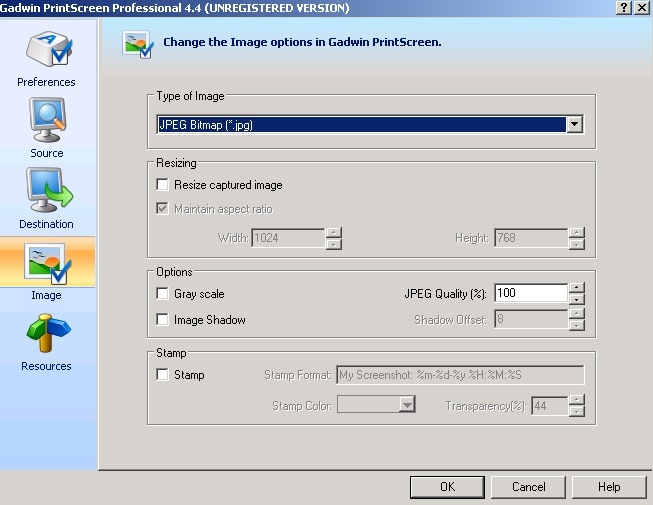Select the Preferences label in sidebar
Screen dimensions: 653x505
(x=46, y=82)
